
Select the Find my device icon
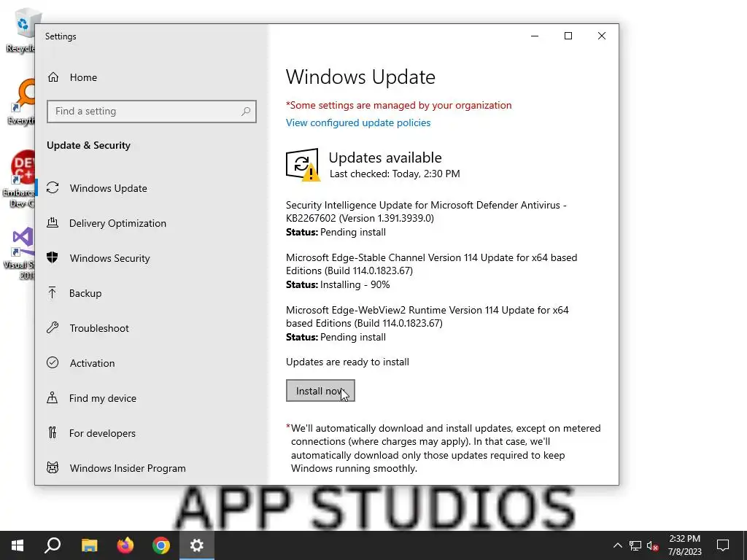coord(53,397)
